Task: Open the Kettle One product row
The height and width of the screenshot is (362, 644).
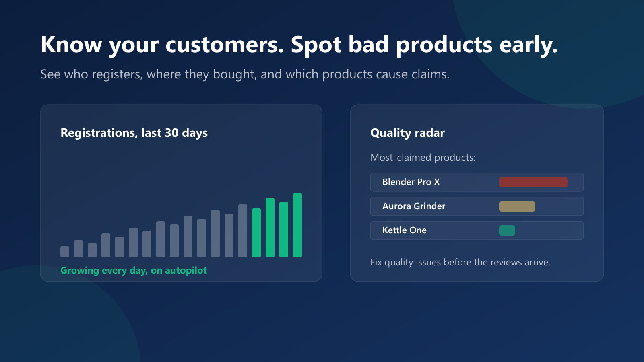Action: coord(477,230)
